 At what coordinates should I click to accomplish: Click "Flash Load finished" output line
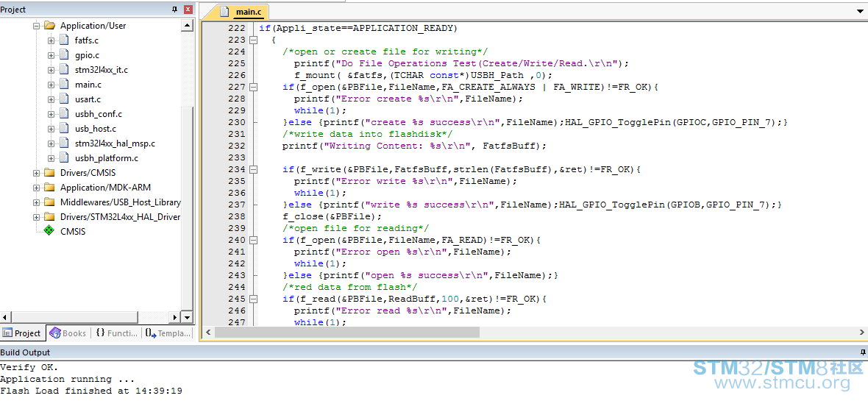click(x=90, y=391)
